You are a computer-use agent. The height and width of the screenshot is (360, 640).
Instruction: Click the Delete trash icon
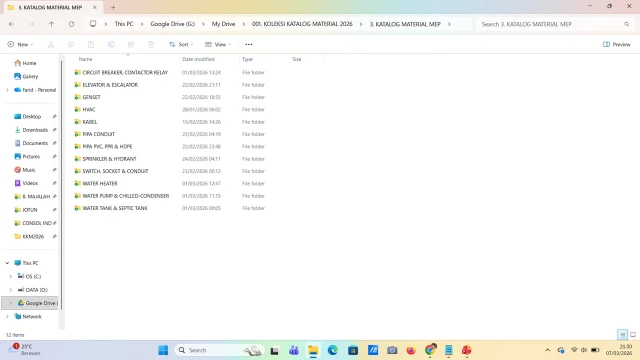point(151,44)
